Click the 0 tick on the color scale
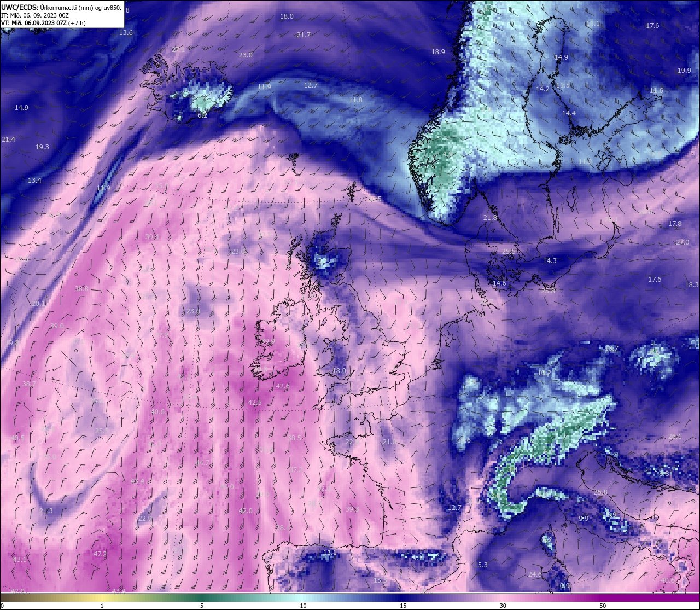 click(2, 606)
